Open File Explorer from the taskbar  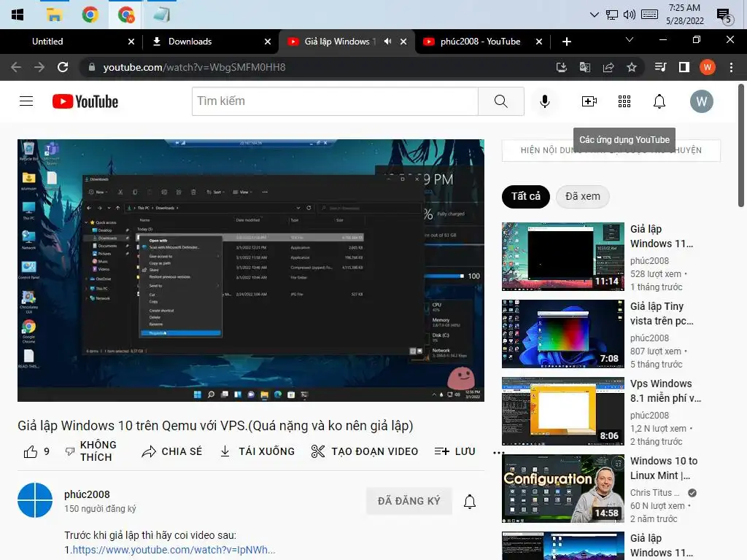tap(54, 15)
